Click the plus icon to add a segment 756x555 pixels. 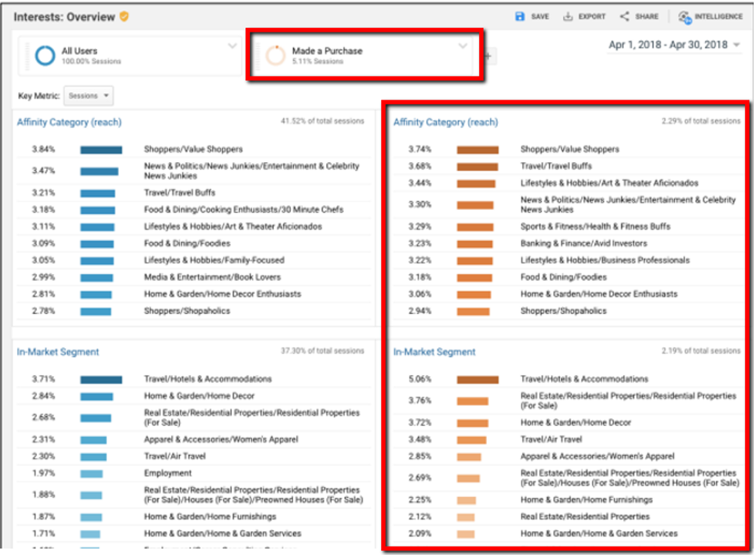tap(488, 56)
